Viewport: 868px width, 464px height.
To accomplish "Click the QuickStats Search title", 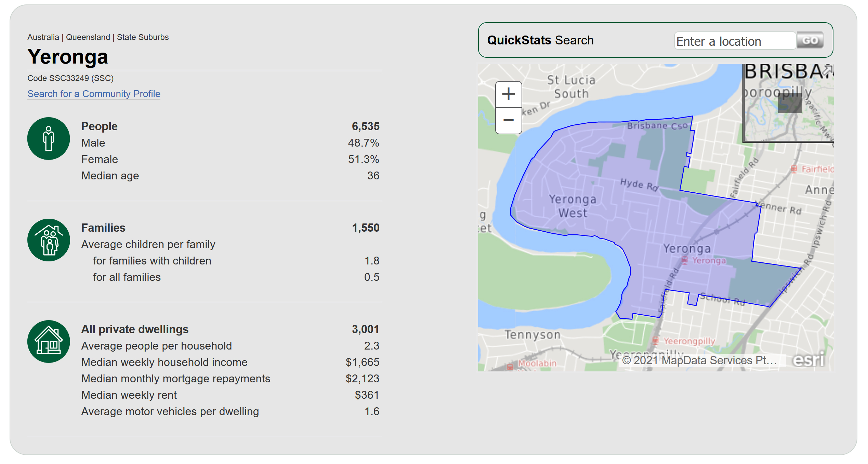I will click(540, 40).
